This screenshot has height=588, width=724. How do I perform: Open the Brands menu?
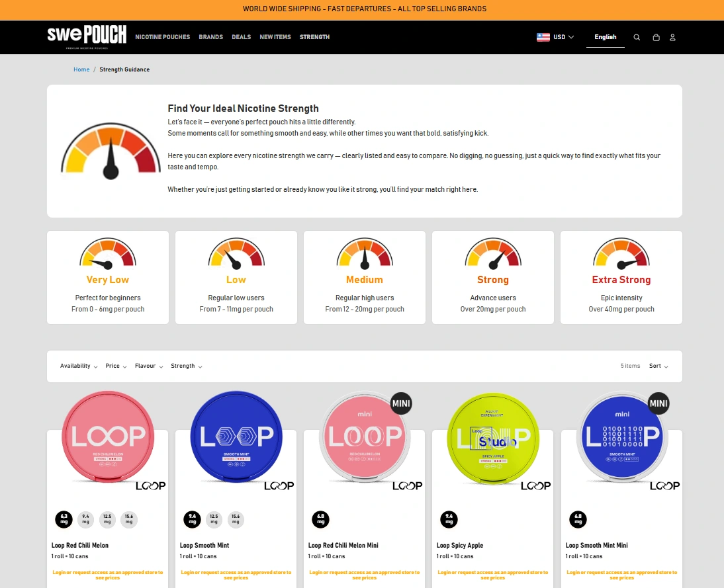tap(211, 37)
